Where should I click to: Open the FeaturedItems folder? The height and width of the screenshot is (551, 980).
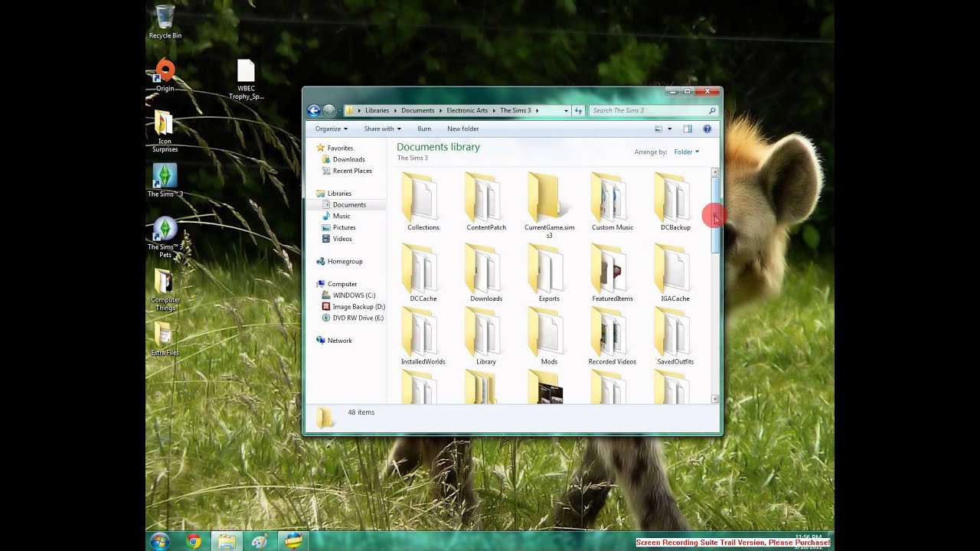[612, 272]
